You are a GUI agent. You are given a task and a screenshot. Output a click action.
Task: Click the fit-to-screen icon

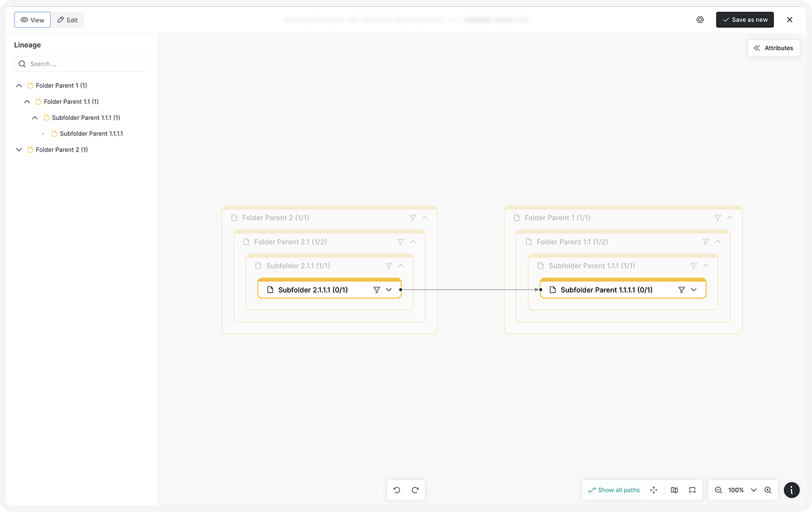point(692,490)
